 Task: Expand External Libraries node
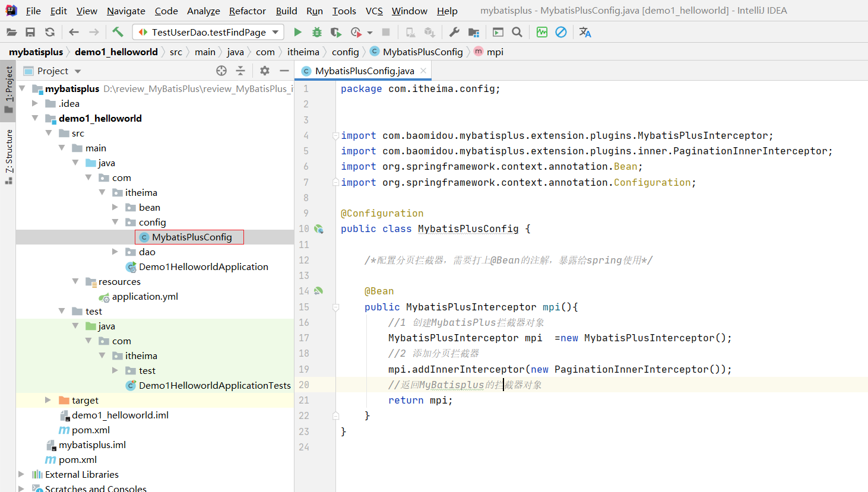[x=21, y=474]
